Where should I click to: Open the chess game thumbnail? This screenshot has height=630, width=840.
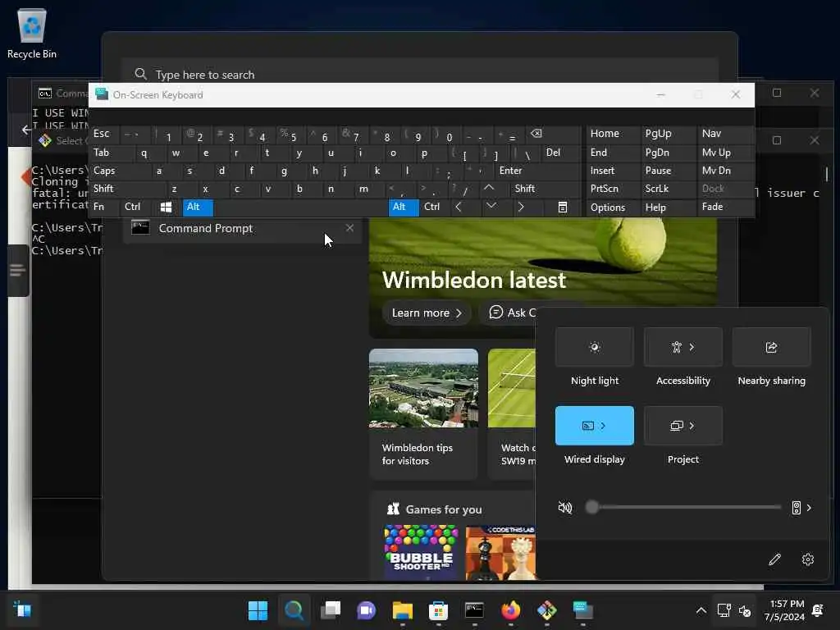click(x=501, y=552)
